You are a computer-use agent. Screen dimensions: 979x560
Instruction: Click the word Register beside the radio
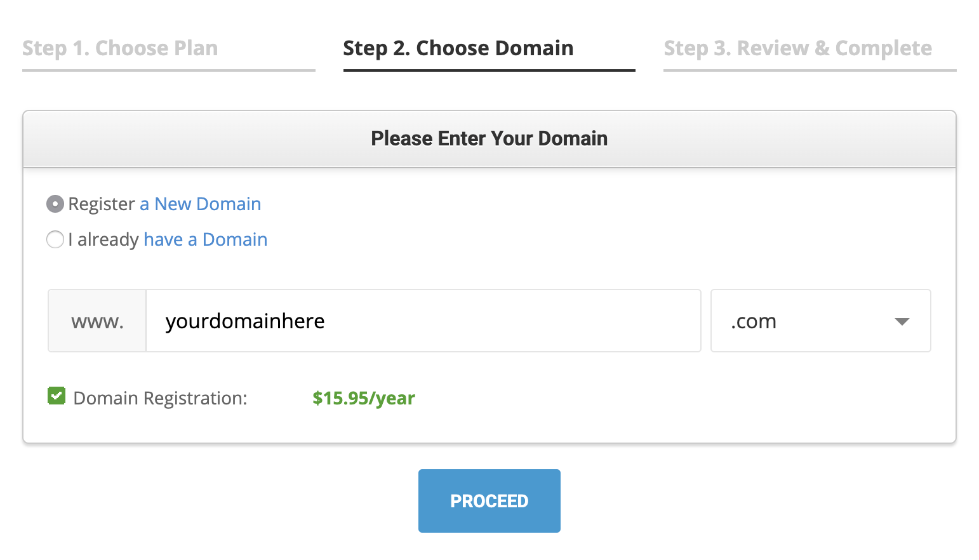[102, 204]
